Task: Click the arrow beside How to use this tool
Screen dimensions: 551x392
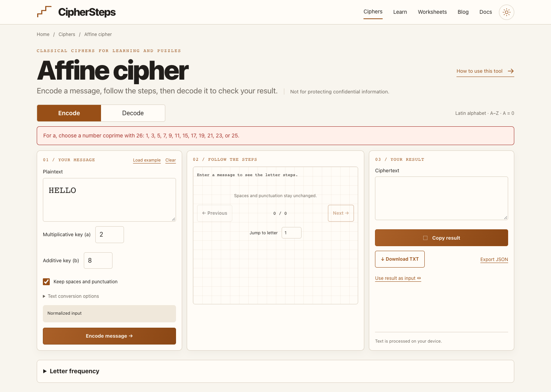Action: (511, 71)
